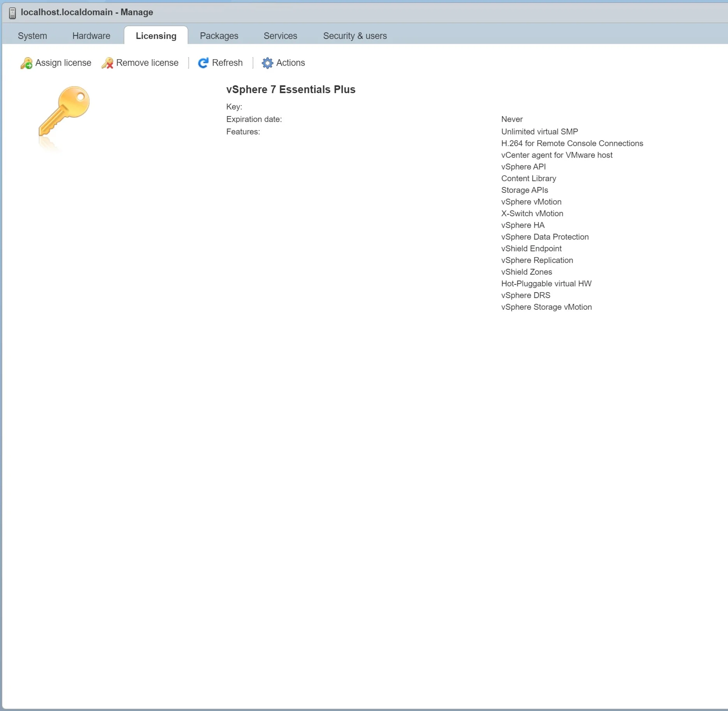Click the vSphere 7 Essentials Plus heading

click(291, 90)
